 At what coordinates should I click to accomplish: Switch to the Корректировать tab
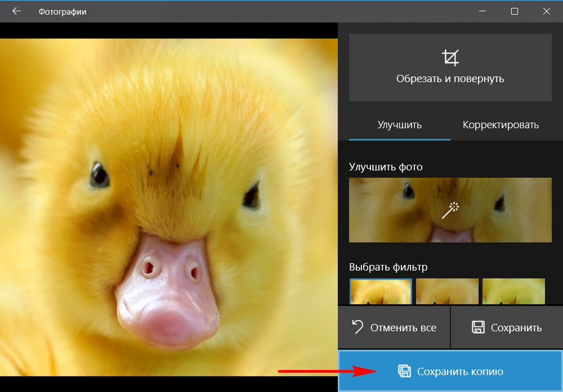(501, 125)
